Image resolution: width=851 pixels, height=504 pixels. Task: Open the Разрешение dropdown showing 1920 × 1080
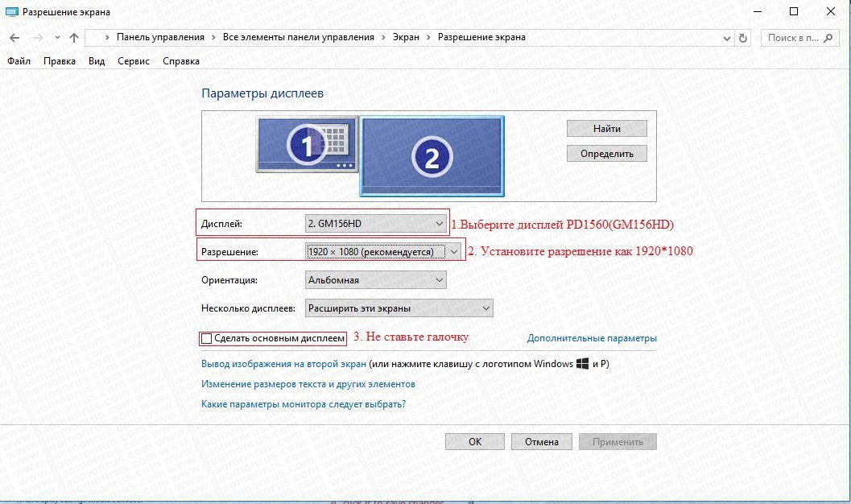pyautogui.click(x=383, y=252)
